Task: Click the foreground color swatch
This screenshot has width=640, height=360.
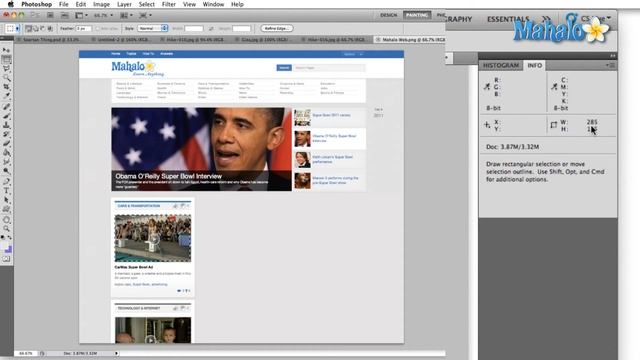Action: pos(4,246)
